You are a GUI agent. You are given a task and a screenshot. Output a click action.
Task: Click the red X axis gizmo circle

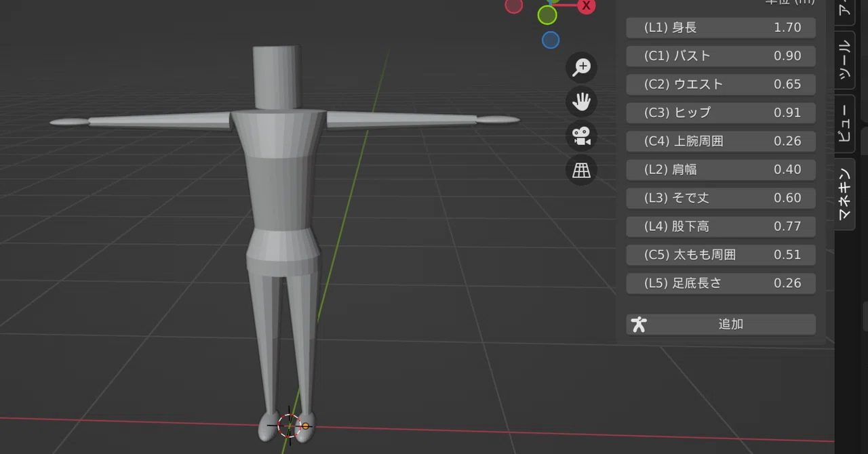587,6
